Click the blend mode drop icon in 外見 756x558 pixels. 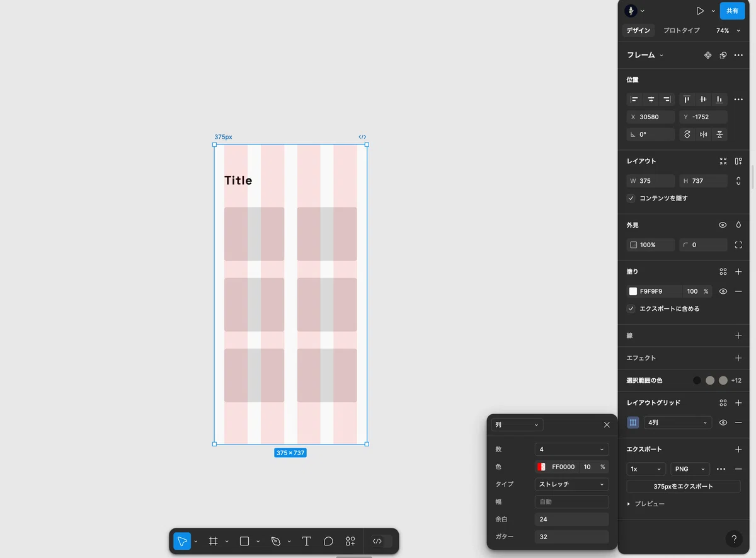pyautogui.click(x=738, y=225)
